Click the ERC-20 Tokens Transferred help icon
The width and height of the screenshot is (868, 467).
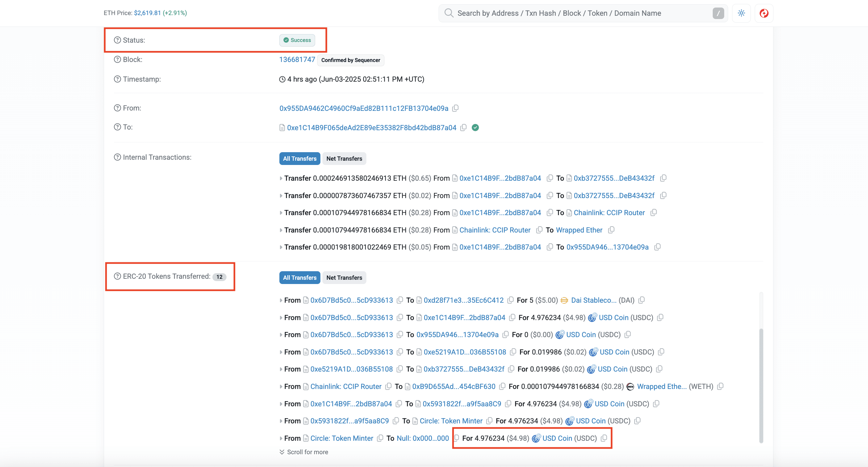117,276
